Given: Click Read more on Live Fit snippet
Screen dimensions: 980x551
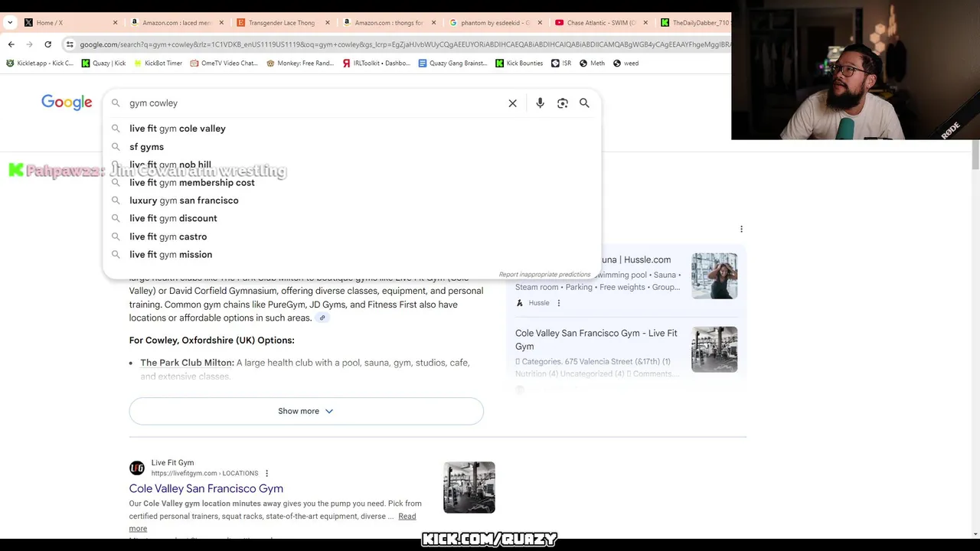Looking at the screenshot, I should [x=407, y=517].
